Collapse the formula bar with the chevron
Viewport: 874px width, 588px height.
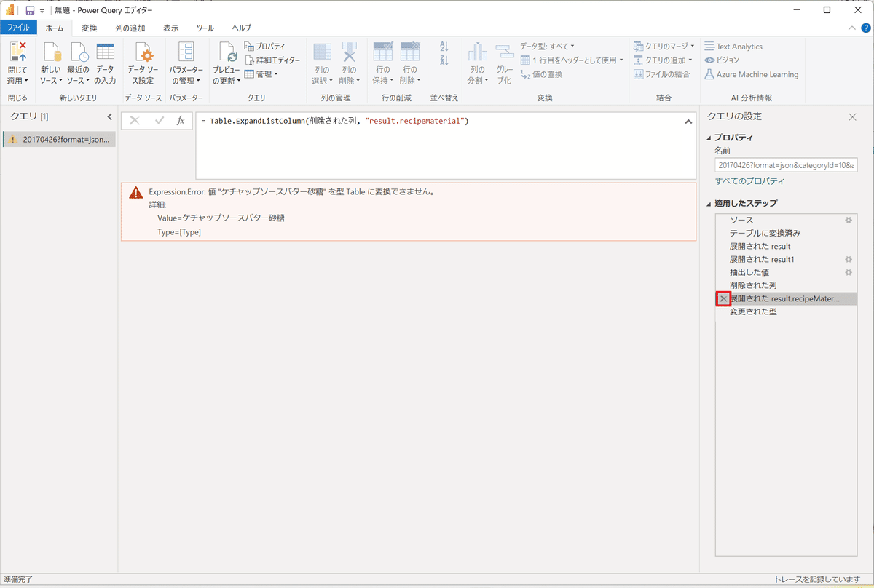688,122
